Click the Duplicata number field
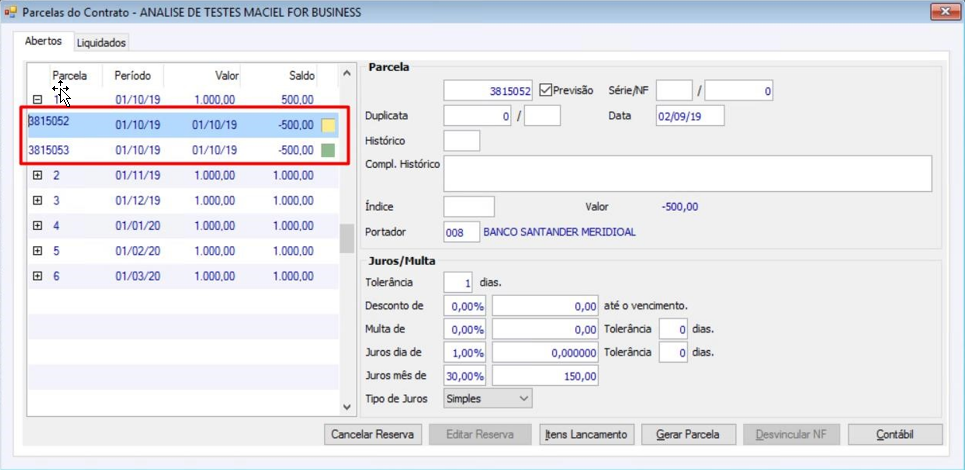Screen dimensions: 969x470 click(477, 115)
